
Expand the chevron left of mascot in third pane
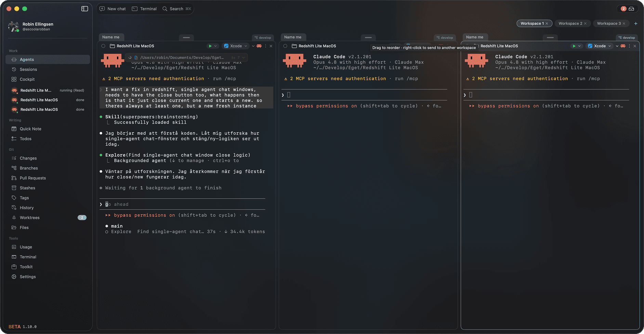(617, 46)
